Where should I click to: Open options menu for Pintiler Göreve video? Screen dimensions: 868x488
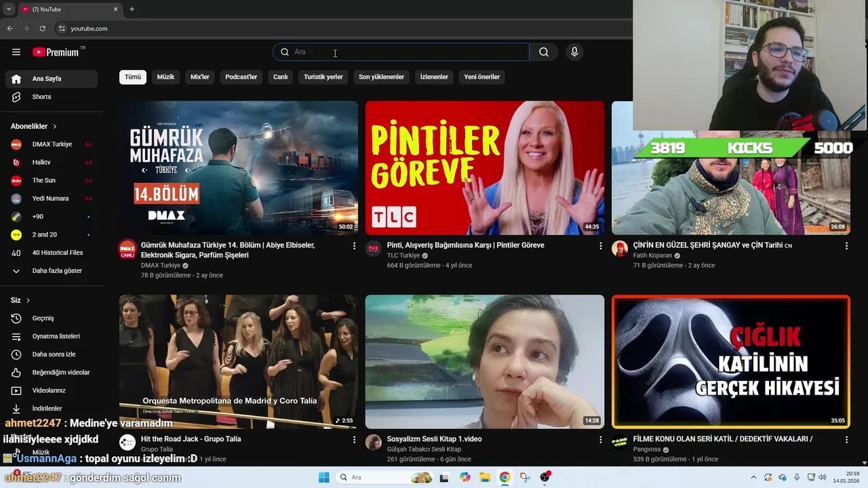point(600,246)
